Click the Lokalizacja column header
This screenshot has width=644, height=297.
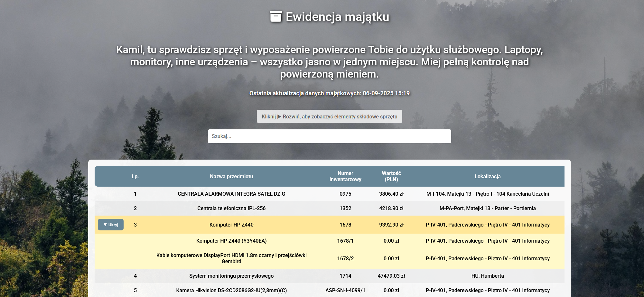(487, 176)
